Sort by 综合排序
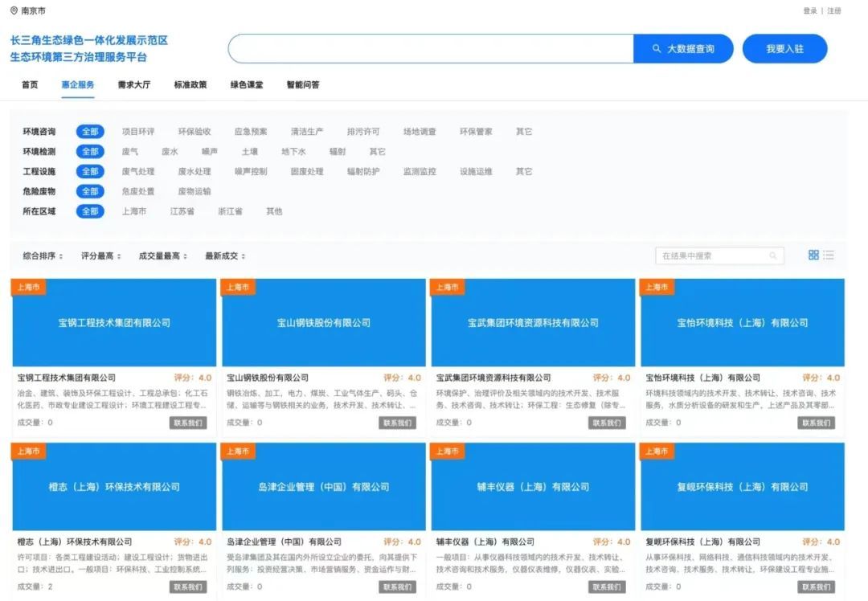Screen dimensions: 868x601 coord(42,256)
